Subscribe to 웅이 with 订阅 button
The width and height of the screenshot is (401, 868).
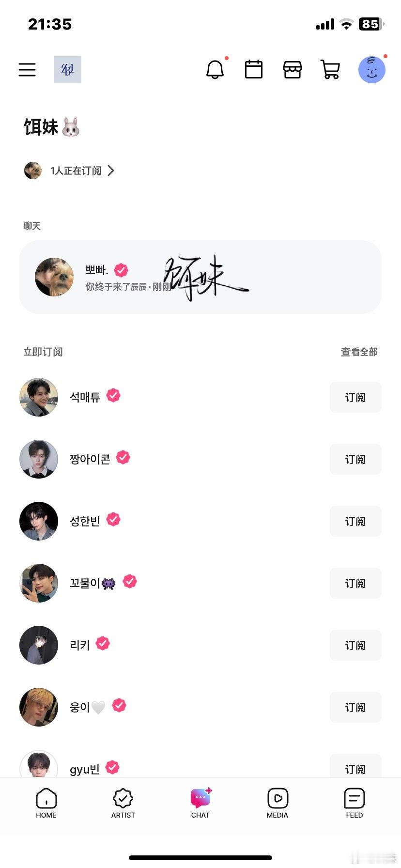(x=355, y=707)
